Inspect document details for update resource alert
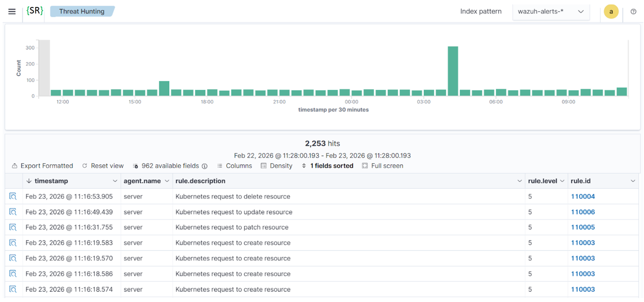Viewport: 644px width, 302px height. (13, 212)
